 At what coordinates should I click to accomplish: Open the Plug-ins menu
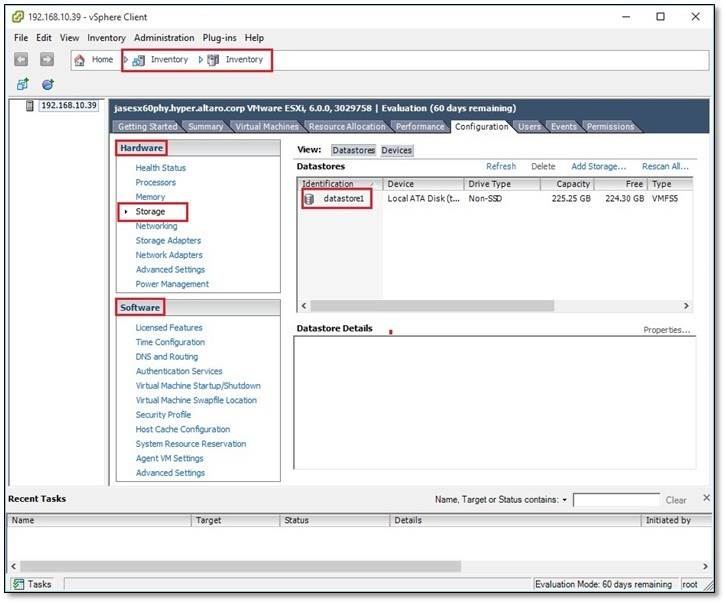pos(219,38)
